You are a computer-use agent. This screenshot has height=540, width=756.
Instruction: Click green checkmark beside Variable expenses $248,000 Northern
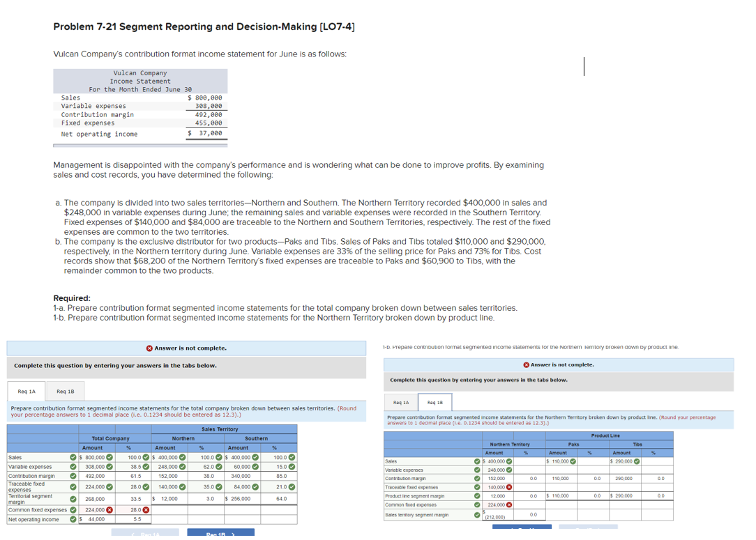click(x=181, y=466)
